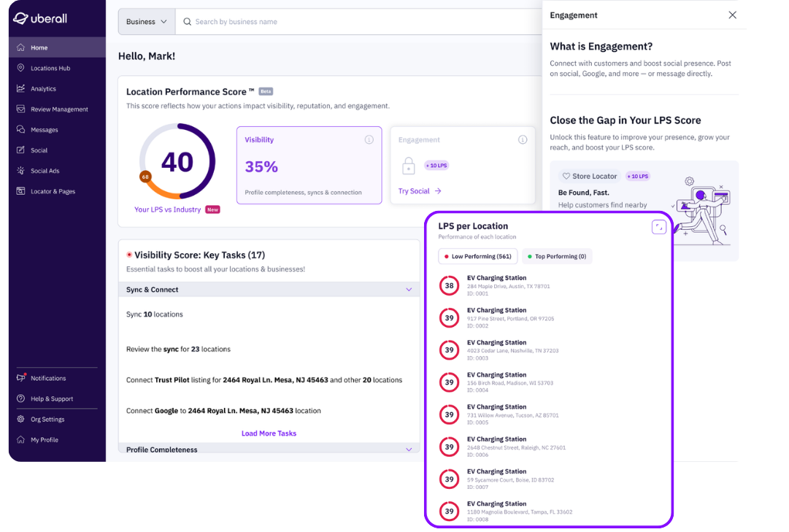Click the Connect Google to location task
The height and width of the screenshot is (532, 789).
click(x=223, y=411)
